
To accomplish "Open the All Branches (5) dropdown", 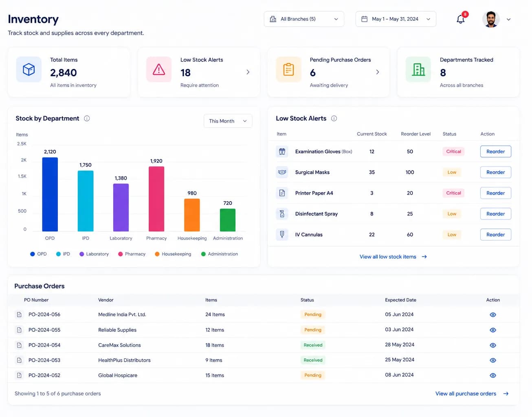I will (x=304, y=19).
